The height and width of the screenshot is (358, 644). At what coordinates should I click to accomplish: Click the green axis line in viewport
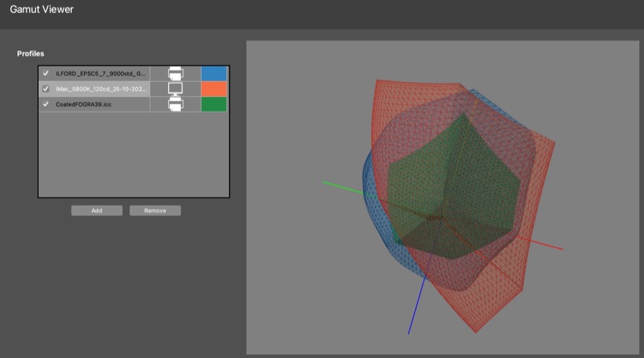tap(341, 186)
